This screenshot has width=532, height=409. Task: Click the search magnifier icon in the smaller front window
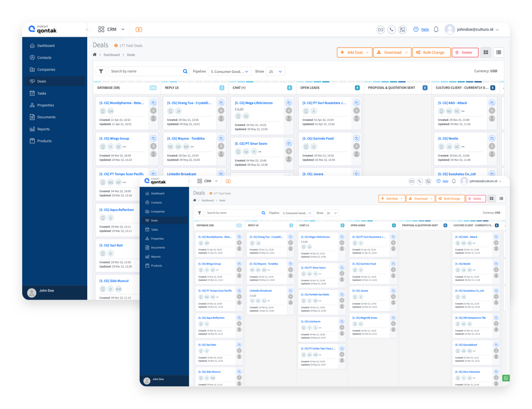click(263, 213)
